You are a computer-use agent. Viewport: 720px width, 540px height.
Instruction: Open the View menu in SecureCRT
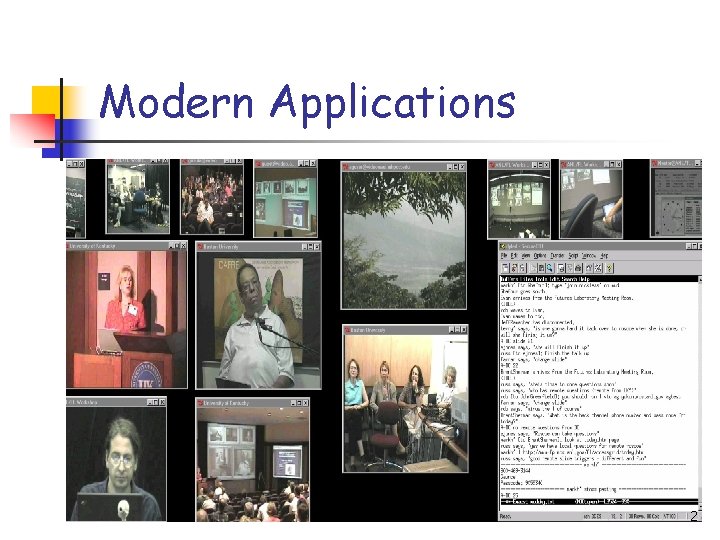point(526,256)
